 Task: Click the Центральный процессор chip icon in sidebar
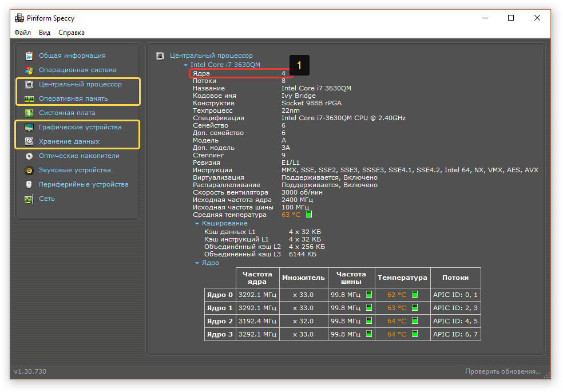29,84
